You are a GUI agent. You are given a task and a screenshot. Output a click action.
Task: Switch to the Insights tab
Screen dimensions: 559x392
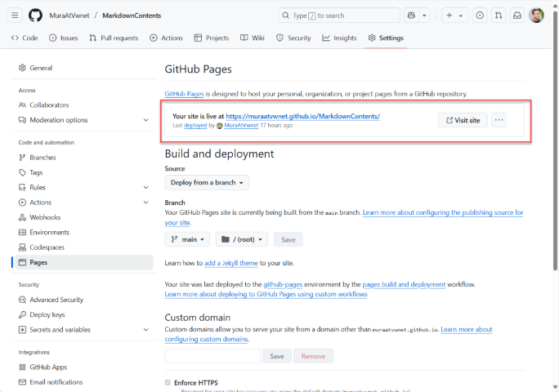[339, 38]
